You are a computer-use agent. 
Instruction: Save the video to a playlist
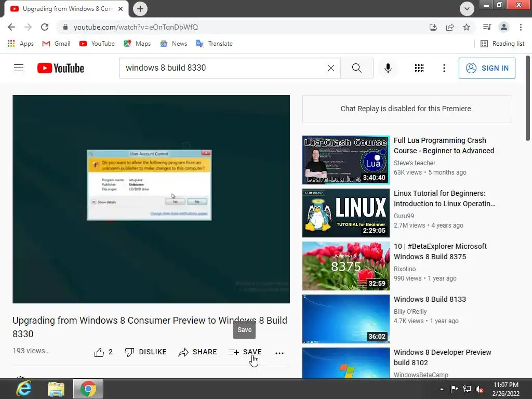point(245,352)
